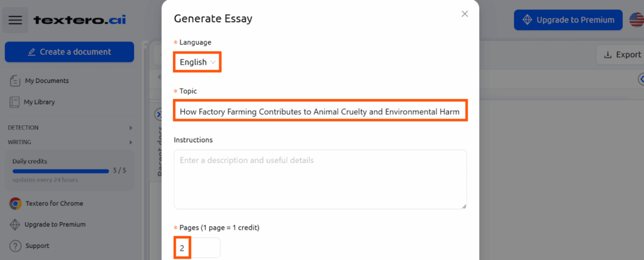
Task: Expand the DETECTION section
Action: 70,128
